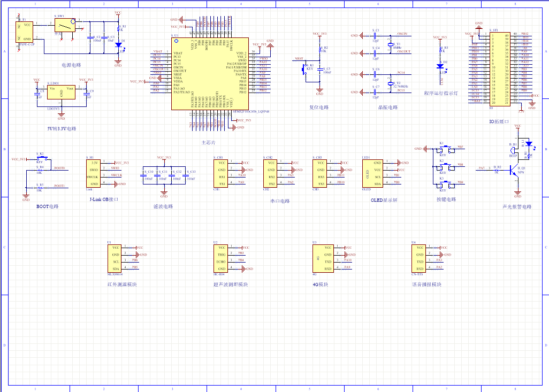Screen dimensions: 549x392
Task: Select the S_CH1 serial connector block
Action: pyautogui.click(x=220, y=174)
